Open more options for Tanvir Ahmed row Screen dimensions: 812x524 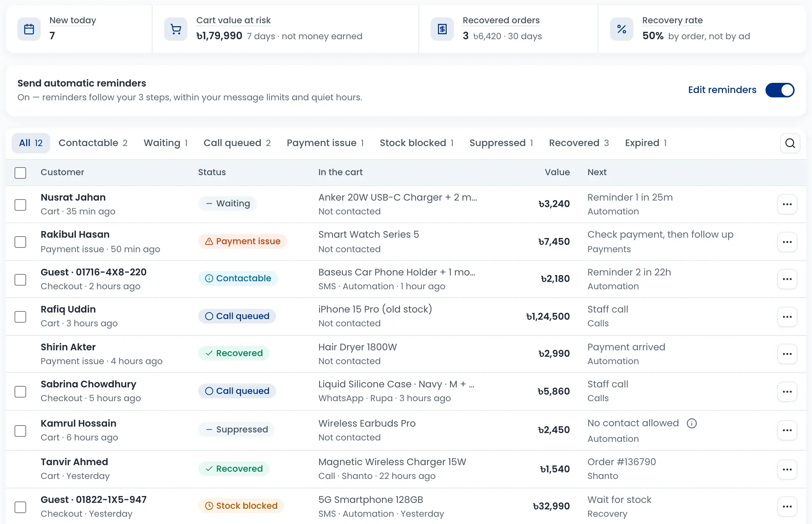click(x=787, y=469)
